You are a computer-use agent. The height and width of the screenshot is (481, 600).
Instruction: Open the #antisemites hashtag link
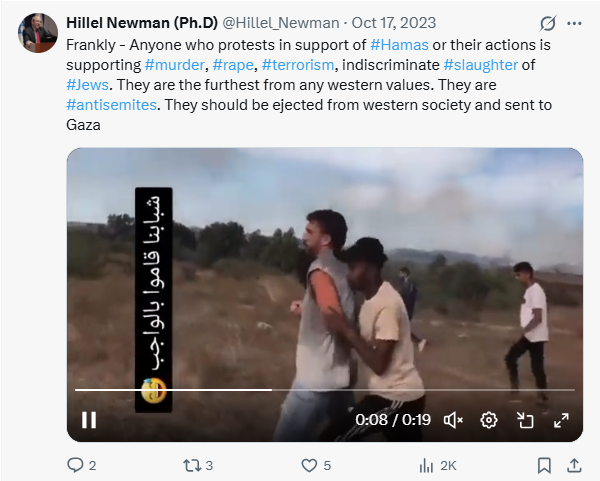pos(111,105)
